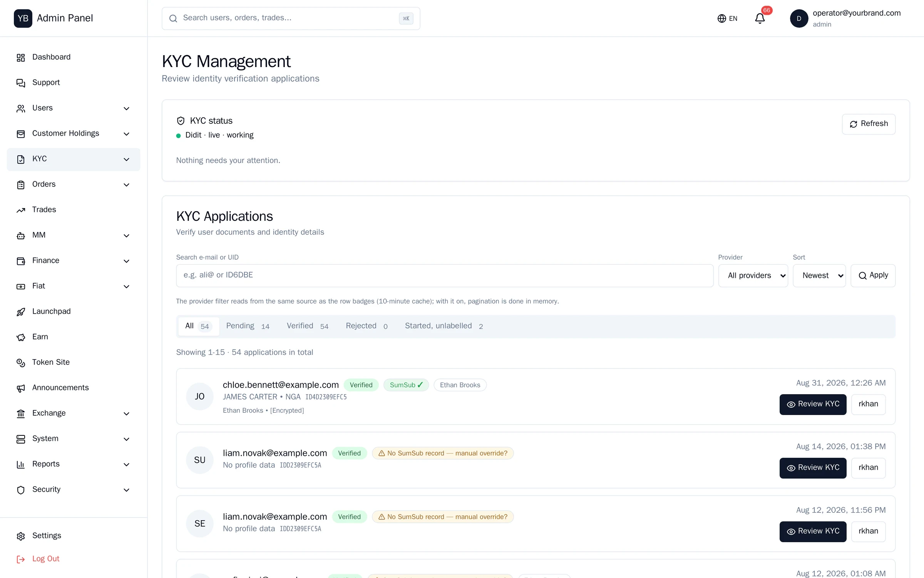Viewport: 924px width, 578px height.
Task: Click the operator avatar D
Action: tap(799, 18)
